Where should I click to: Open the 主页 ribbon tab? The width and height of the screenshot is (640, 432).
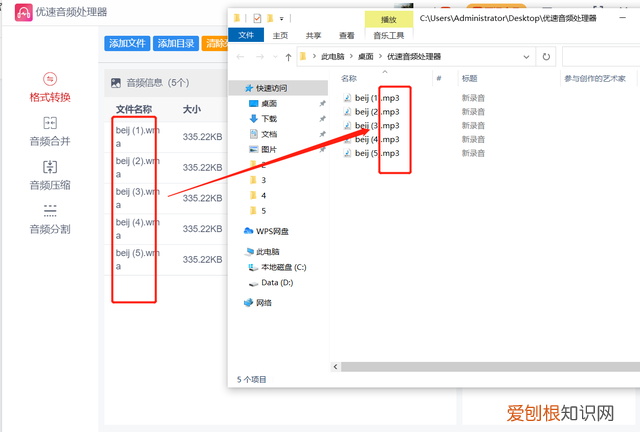[280, 36]
